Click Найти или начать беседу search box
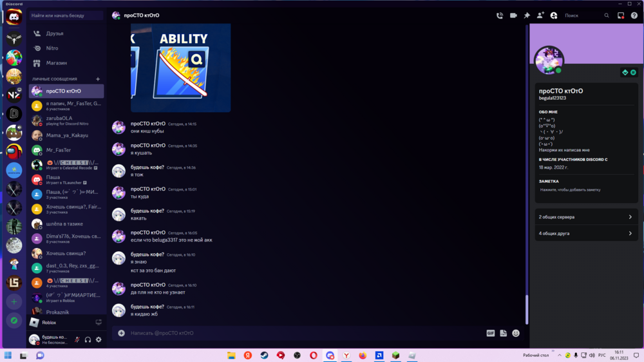 pos(66,15)
